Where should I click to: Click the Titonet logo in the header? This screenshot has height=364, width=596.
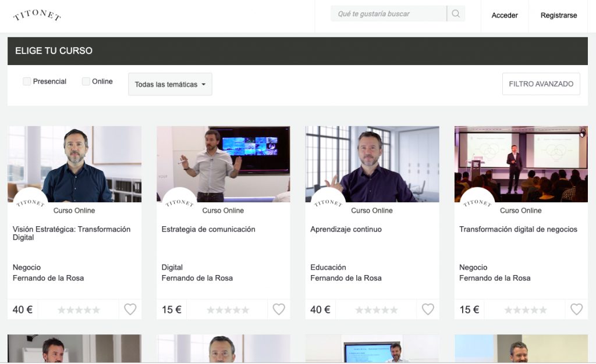click(37, 15)
